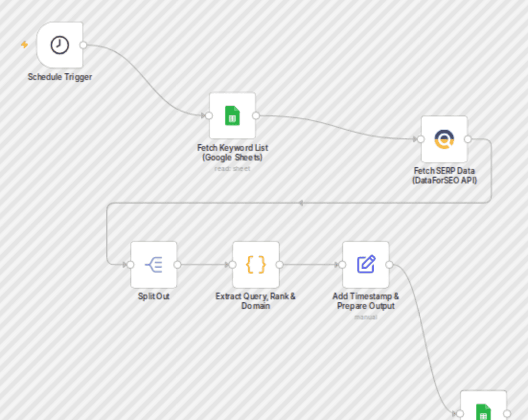The width and height of the screenshot is (528, 420).
Task: Click the Split Out input connector
Action: pyautogui.click(x=131, y=265)
